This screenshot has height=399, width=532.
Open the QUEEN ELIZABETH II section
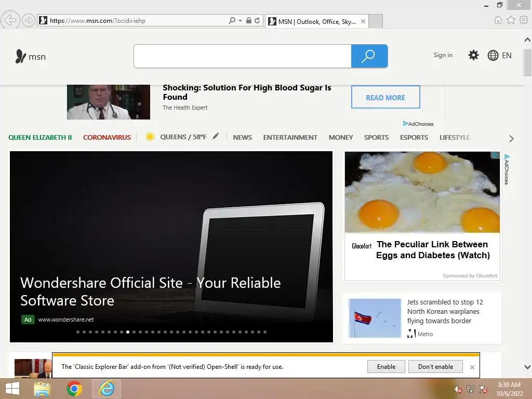click(x=40, y=137)
